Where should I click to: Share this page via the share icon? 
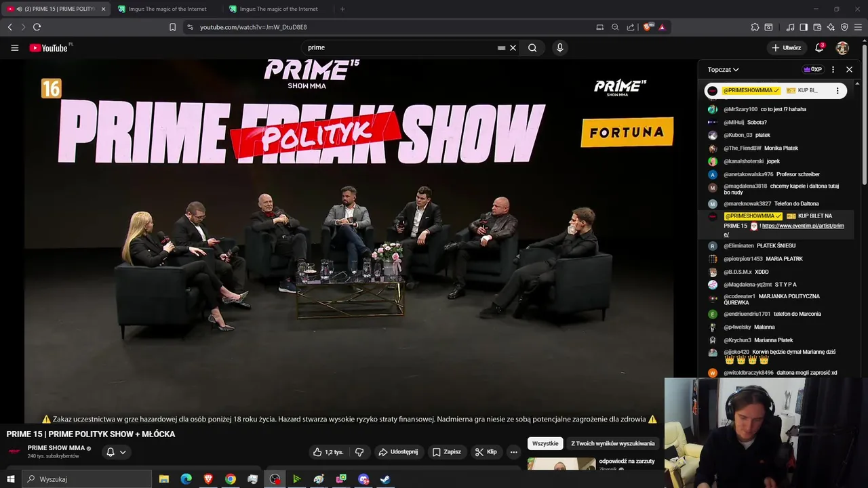(x=631, y=27)
